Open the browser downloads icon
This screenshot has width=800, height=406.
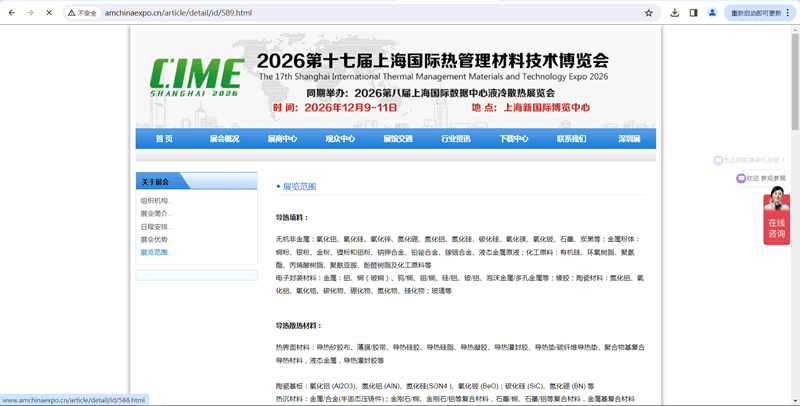click(x=675, y=13)
